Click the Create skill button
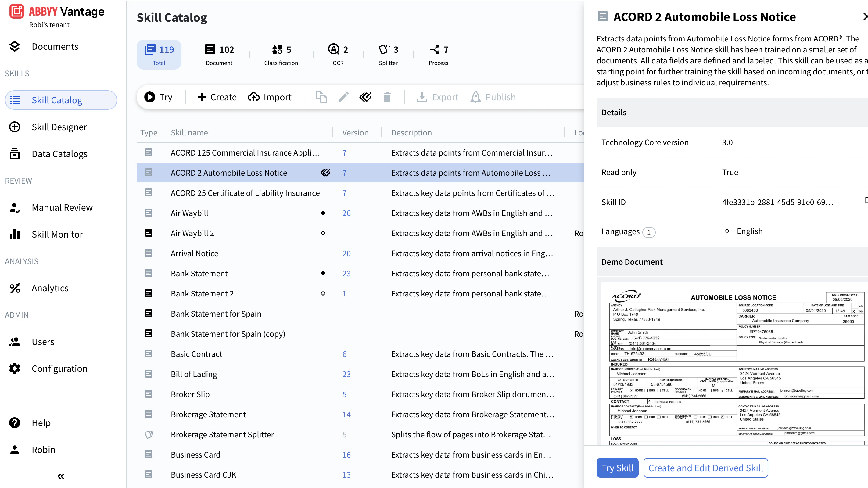868x488 pixels. click(217, 97)
